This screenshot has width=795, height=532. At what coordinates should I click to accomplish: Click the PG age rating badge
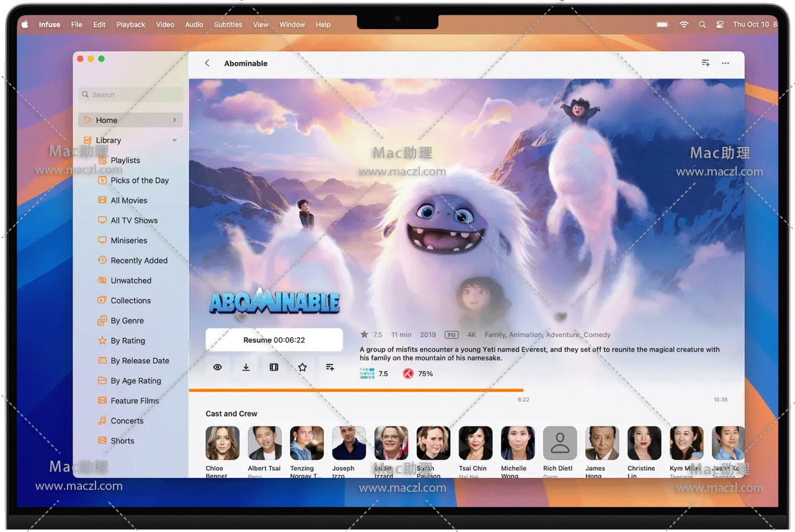coord(451,335)
